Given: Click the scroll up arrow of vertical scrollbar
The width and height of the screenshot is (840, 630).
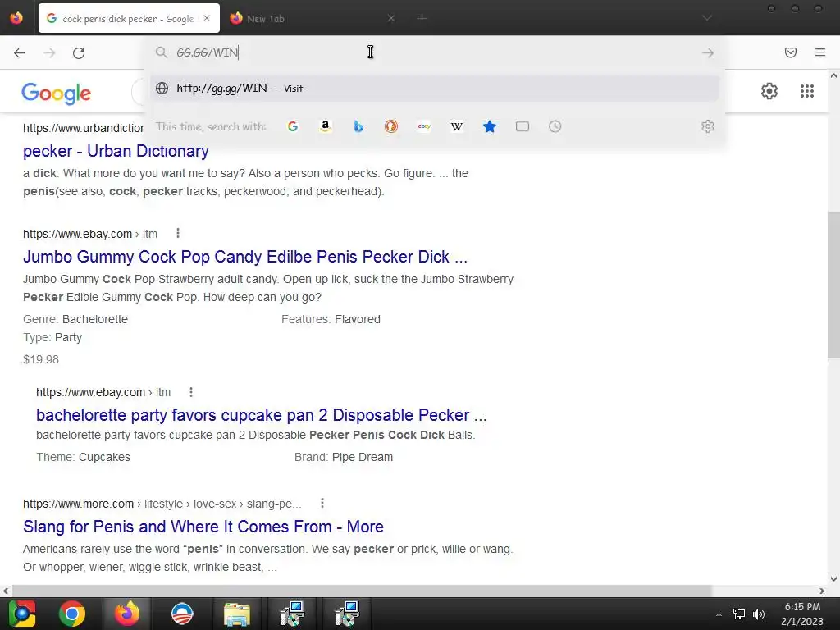Looking at the screenshot, I should pyautogui.click(x=833, y=75).
